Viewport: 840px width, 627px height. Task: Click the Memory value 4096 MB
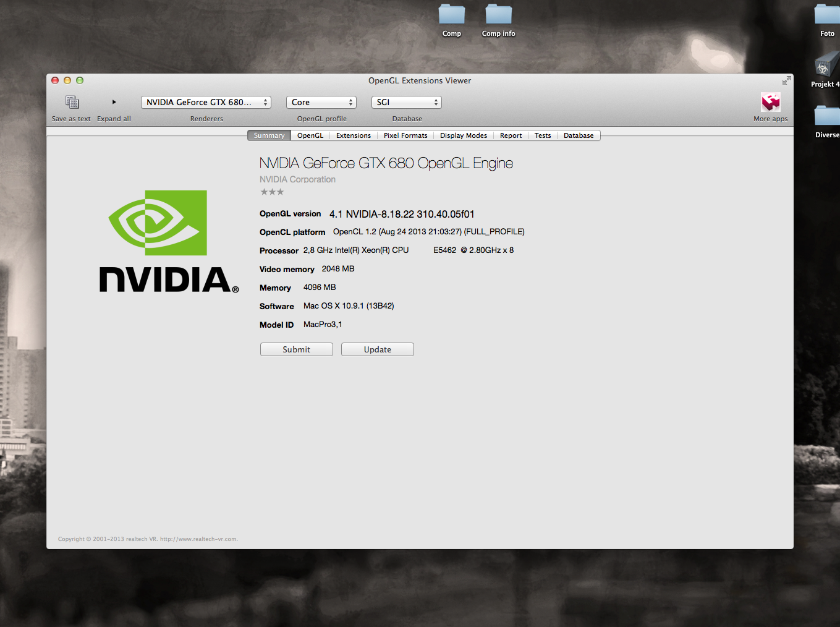(x=320, y=288)
